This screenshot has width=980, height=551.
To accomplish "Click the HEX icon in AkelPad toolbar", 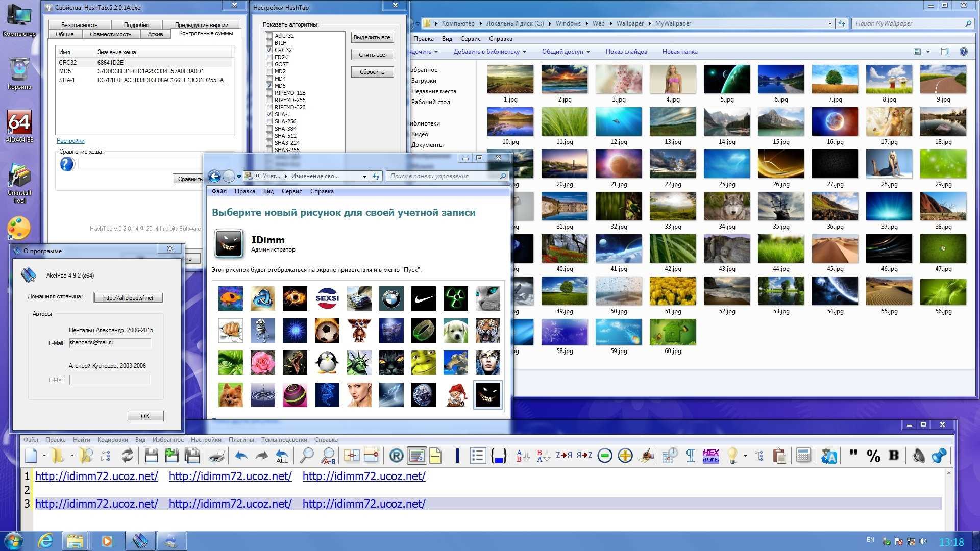I will (x=711, y=456).
